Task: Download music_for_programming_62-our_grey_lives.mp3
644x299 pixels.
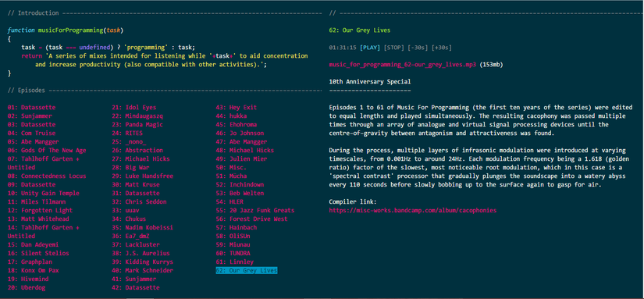Action: (x=403, y=65)
